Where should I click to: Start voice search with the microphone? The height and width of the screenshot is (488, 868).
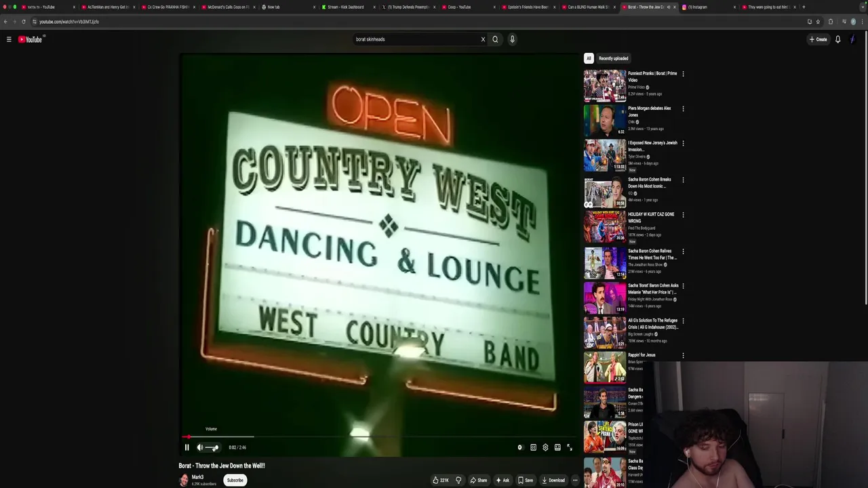(x=512, y=39)
